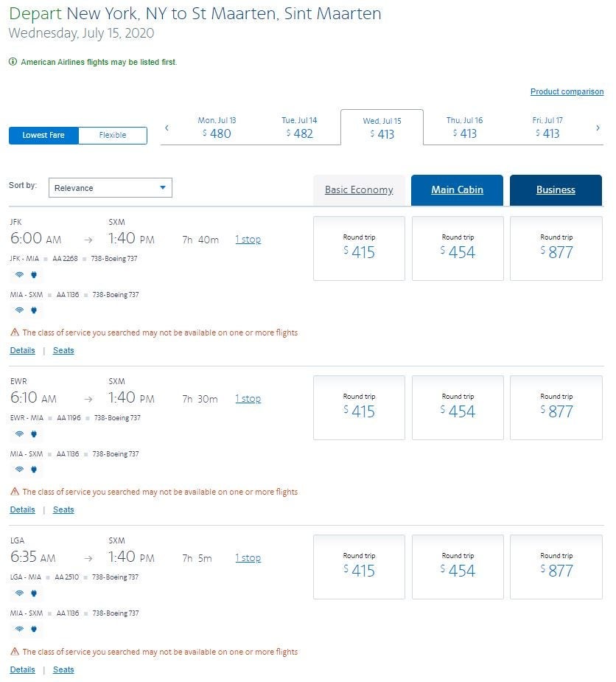Screen dimensions: 616x682
Task: Select $877 Business fare for JFK flight
Action: coord(556,248)
